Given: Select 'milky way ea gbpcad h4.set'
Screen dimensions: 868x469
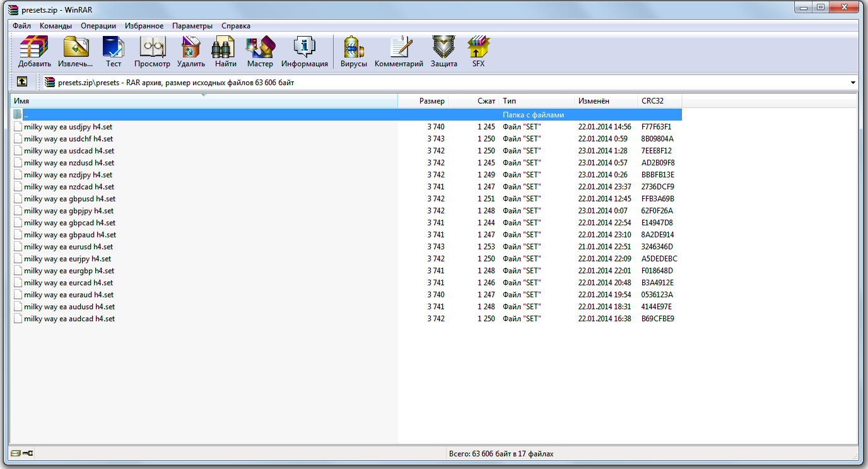Looking at the screenshot, I should tap(69, 223).
